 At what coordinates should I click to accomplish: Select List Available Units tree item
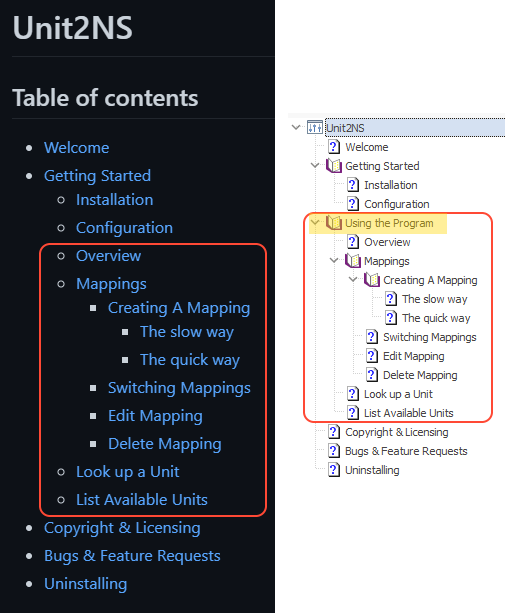pos(408,413)
